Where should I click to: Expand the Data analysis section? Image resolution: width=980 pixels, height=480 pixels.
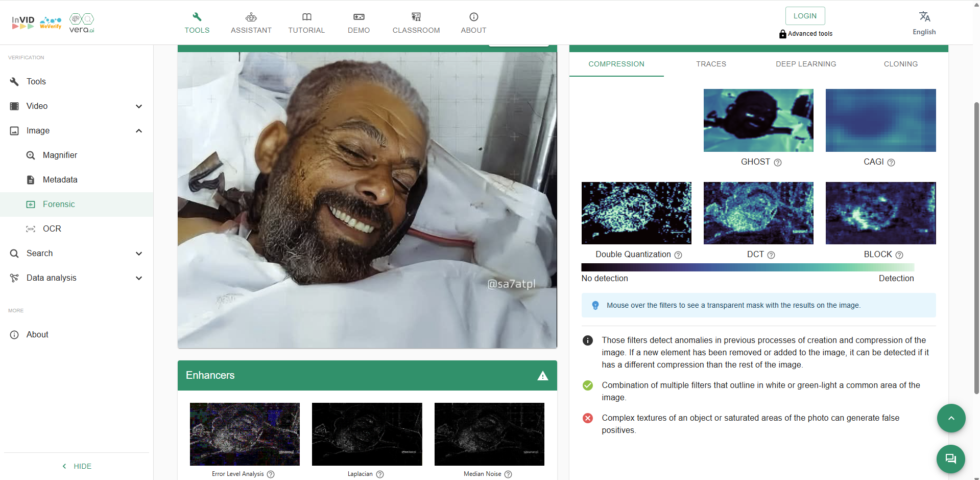[138, 278]
